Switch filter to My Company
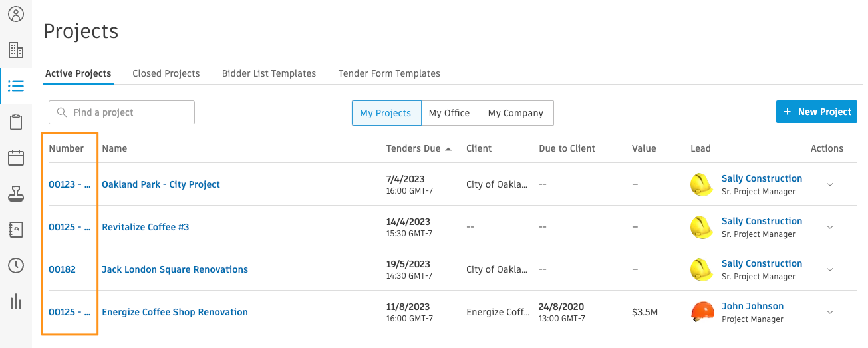Image resolution: width=868 pixels, height=348 pixels. tap(515, 113)
